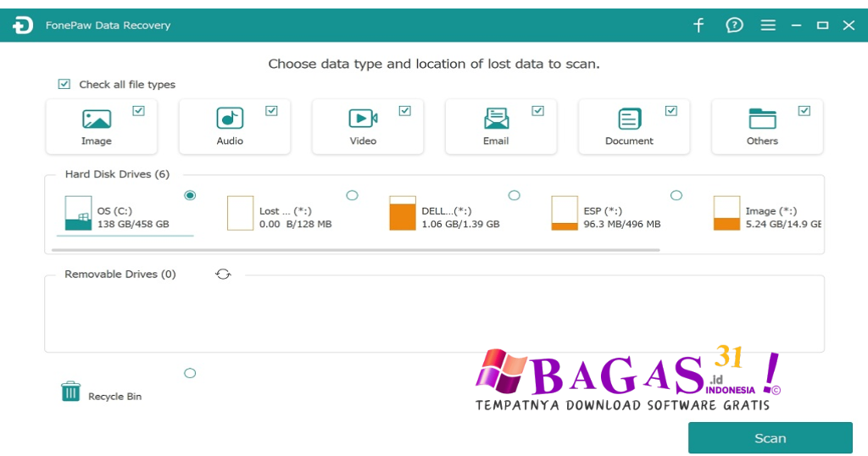Viewport: 868px width, 456px height.
Task: Select the OS (C:) drive radio button
Action: [190, 195]
